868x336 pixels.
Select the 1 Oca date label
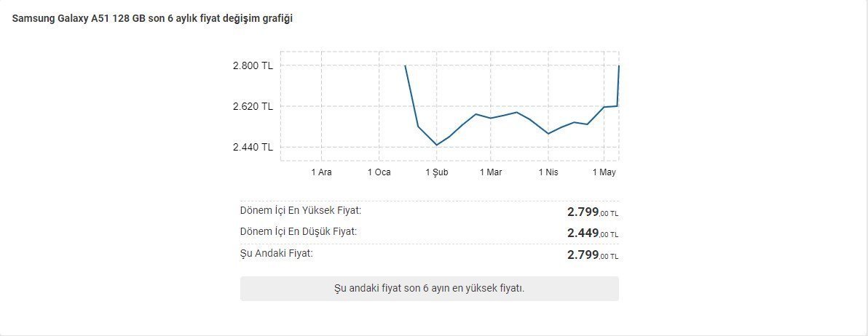pos(379,172)
